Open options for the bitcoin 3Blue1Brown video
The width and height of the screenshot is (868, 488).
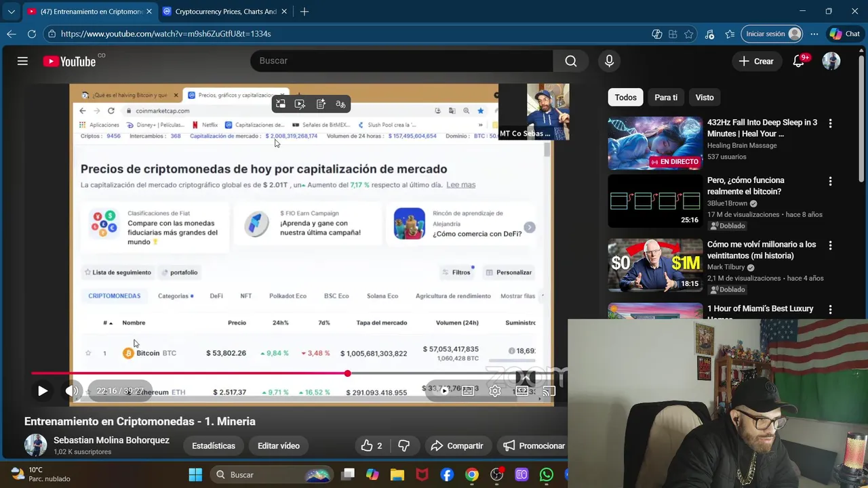click(830, 182)
